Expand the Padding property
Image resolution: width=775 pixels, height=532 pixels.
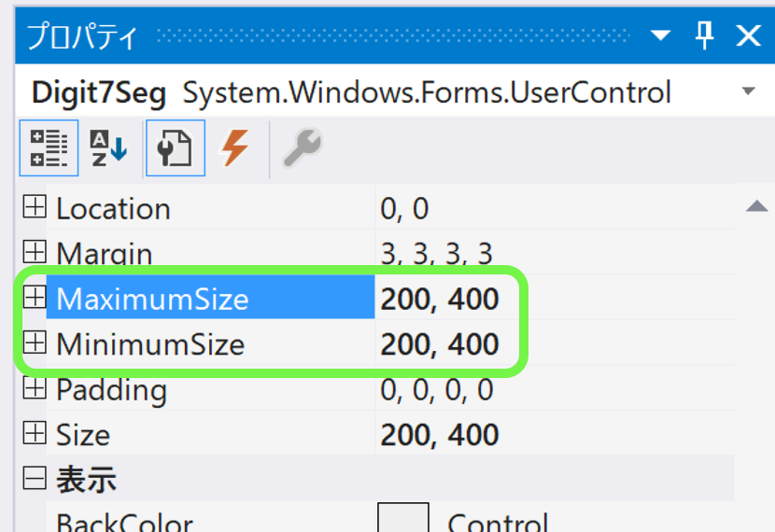pyautogui.click(x=35, y=387)
